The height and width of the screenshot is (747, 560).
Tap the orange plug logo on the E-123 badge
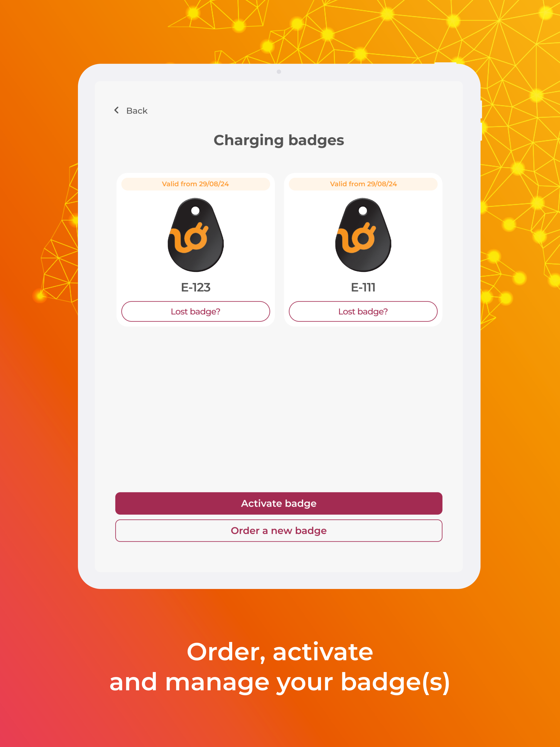(189, 237)
